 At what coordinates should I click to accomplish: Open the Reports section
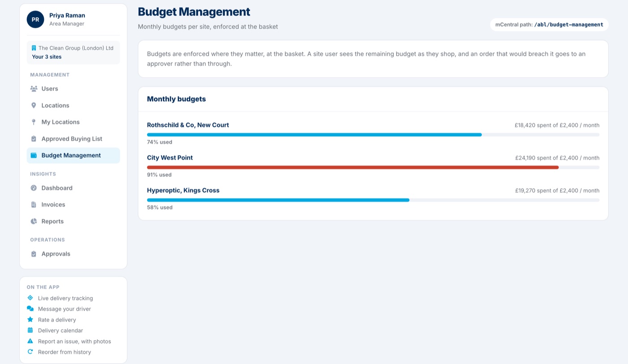pyautogui.click(x=73, y=221)
